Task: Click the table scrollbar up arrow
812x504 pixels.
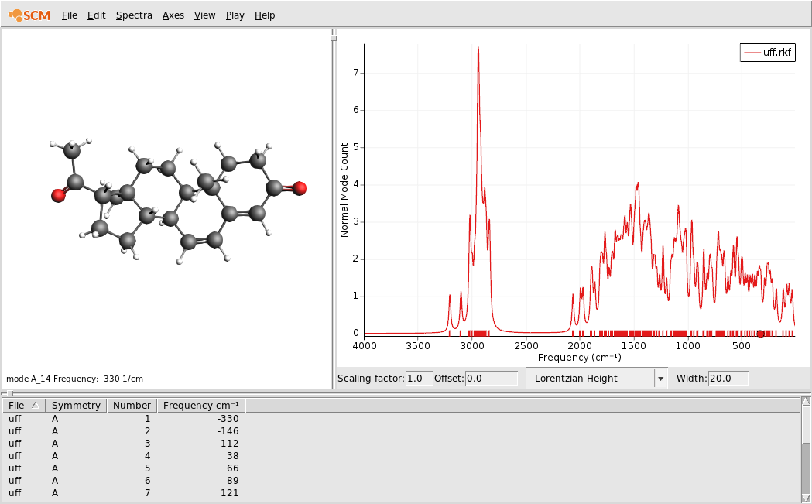Action: pos(806,402)
